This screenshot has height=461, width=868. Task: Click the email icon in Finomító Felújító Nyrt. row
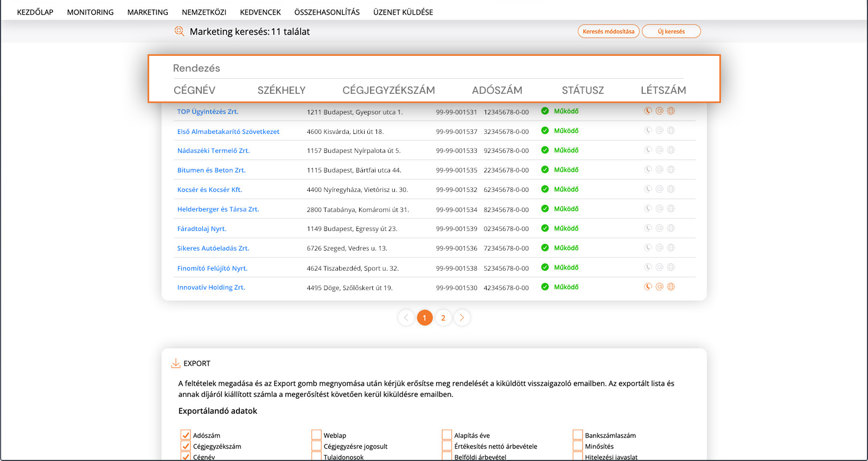(x=660, y=267)
